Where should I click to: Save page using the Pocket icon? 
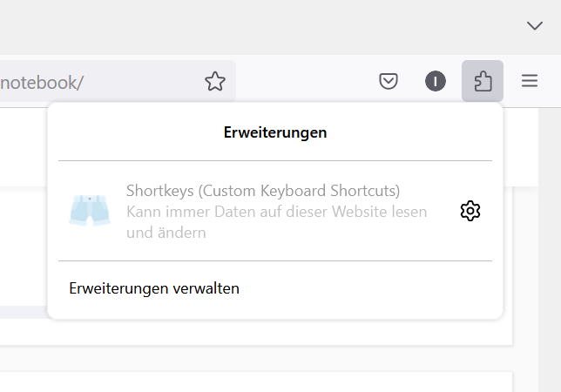pyautogui.click(x=389, y=82)
